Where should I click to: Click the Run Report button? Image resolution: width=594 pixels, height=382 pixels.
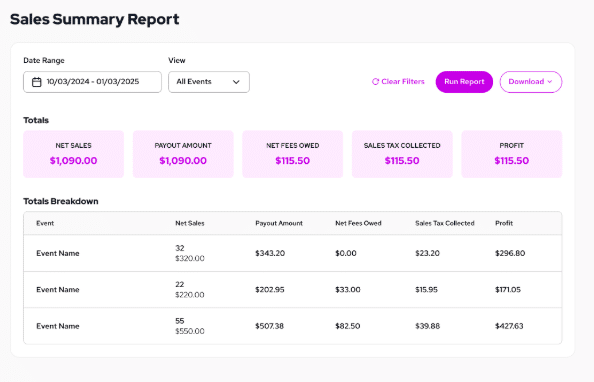click(464, 82)
